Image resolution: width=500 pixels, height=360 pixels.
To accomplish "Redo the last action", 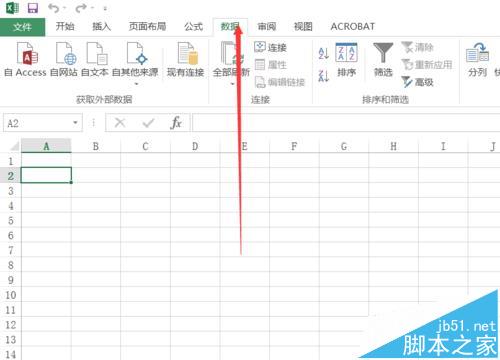I will click(81, 8).
